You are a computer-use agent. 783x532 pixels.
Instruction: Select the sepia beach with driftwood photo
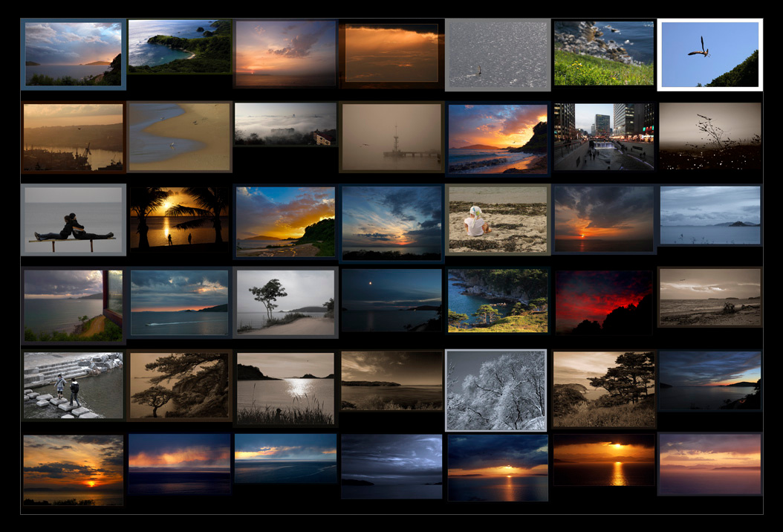click(x=709, y=297)
